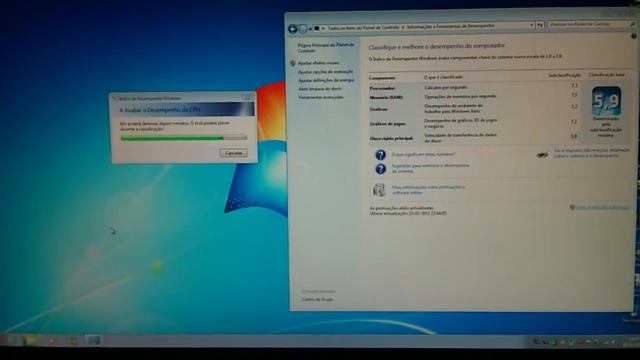Click the dialog title bar icon

[x=115, y=99]
